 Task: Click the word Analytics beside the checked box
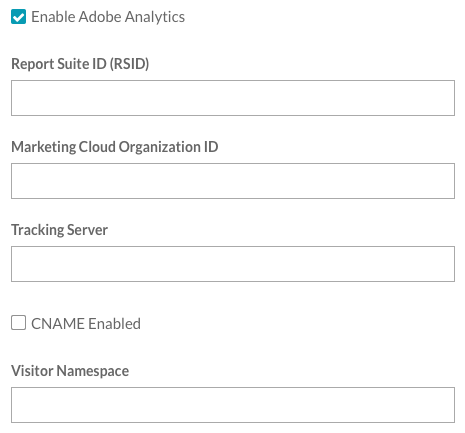coord(155,17)
